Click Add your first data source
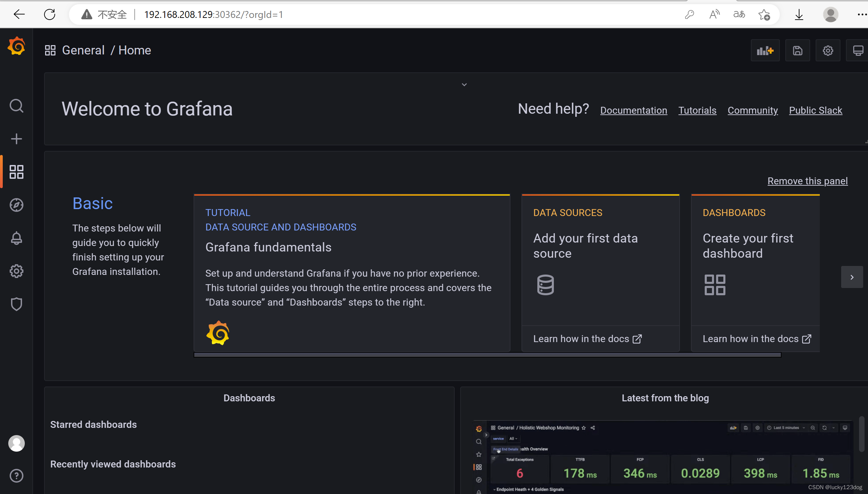The height and width of the screenshot is (494, 868). [585, 246]
